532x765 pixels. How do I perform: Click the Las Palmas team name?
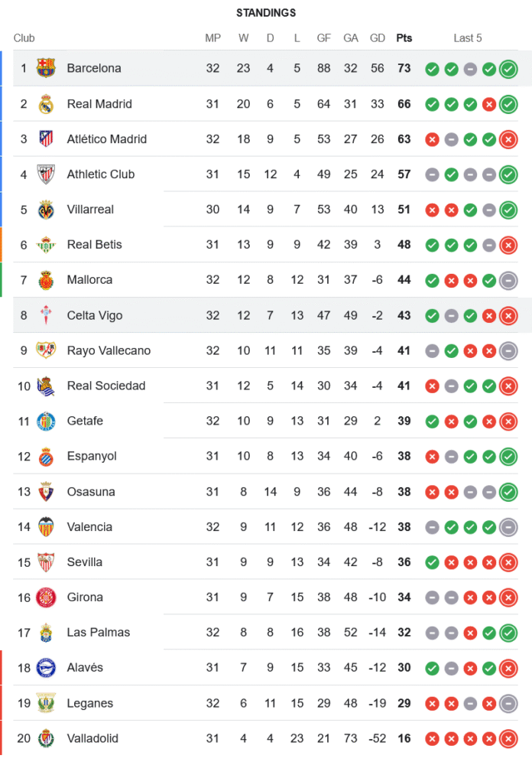pyautogui.click(x=99, y=633)
